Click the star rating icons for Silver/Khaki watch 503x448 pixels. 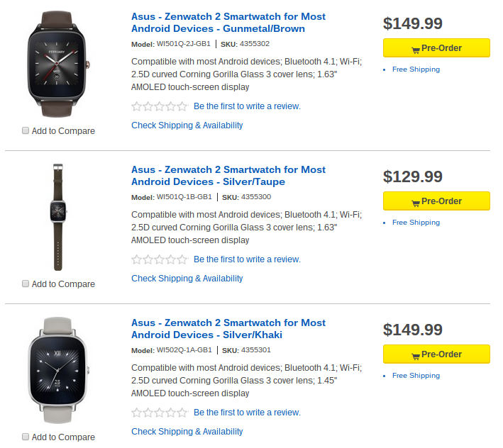[x=160, y=413]
